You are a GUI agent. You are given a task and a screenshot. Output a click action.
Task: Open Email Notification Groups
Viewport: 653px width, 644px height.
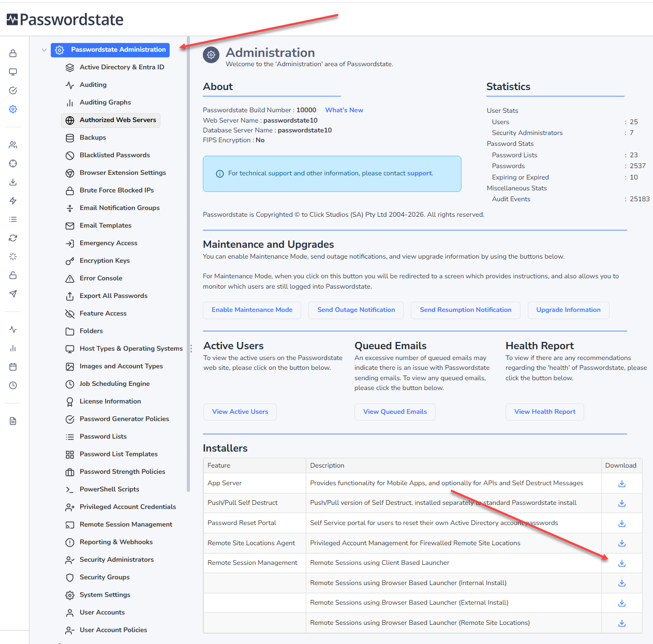(x=113, y=208)
